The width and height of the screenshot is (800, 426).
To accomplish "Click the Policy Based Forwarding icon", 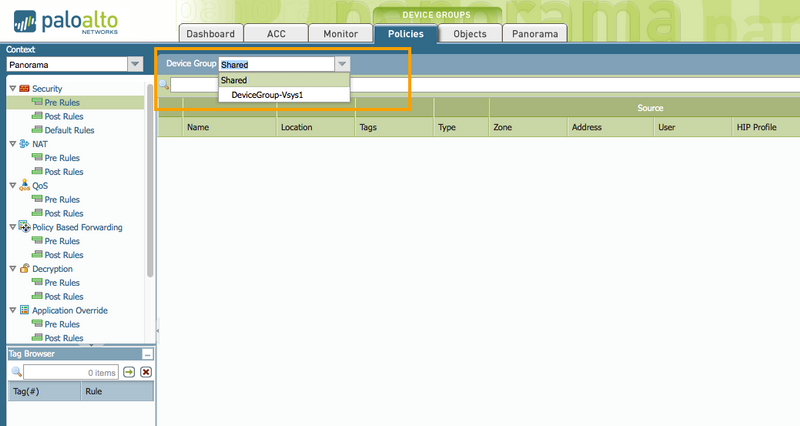I will pyautogui.click(x=24, y=227).
